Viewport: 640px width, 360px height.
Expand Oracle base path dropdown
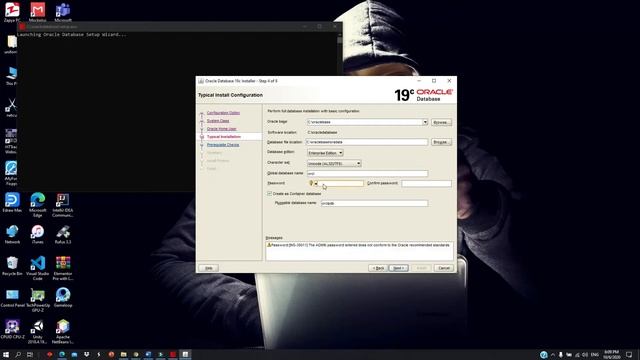pyautogui.click(x=425, y=122)
